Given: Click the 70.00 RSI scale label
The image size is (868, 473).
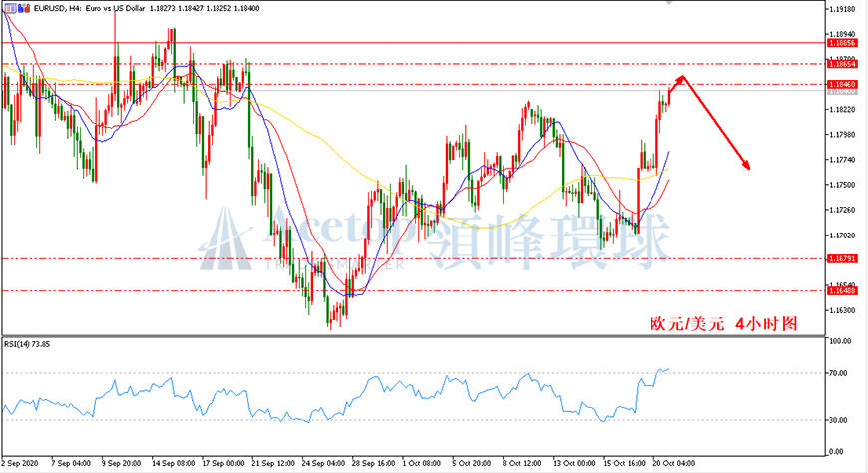Looking at the screenshot, I should (x=838, y=373).
